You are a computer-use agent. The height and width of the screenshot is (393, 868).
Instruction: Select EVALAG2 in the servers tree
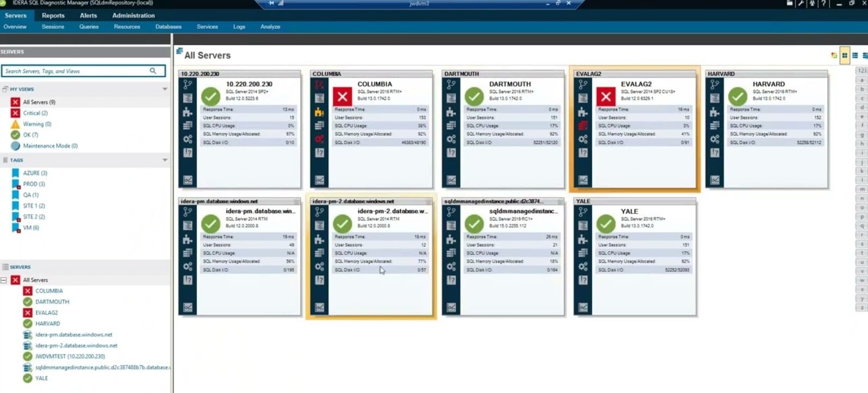pyautogui.click(x=46, y=313)
